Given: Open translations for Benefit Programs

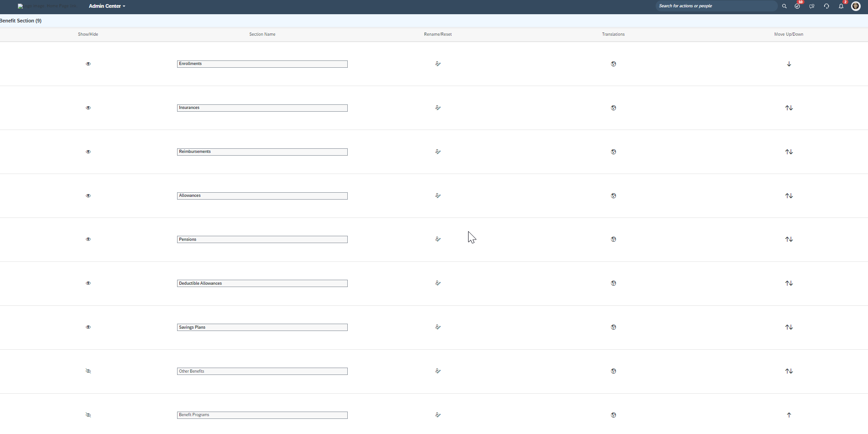Looking at the screenshot, I should click(x=614, y=415).
